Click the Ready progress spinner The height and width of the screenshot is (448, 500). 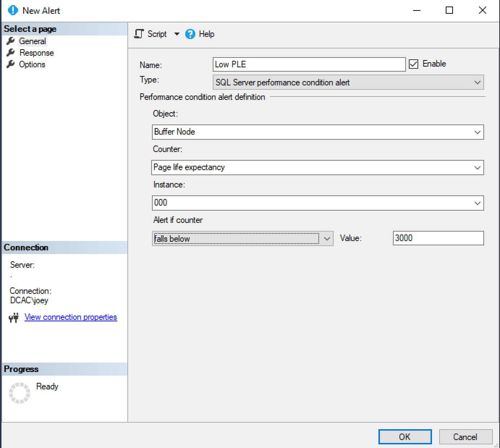[x=19, y=393]
